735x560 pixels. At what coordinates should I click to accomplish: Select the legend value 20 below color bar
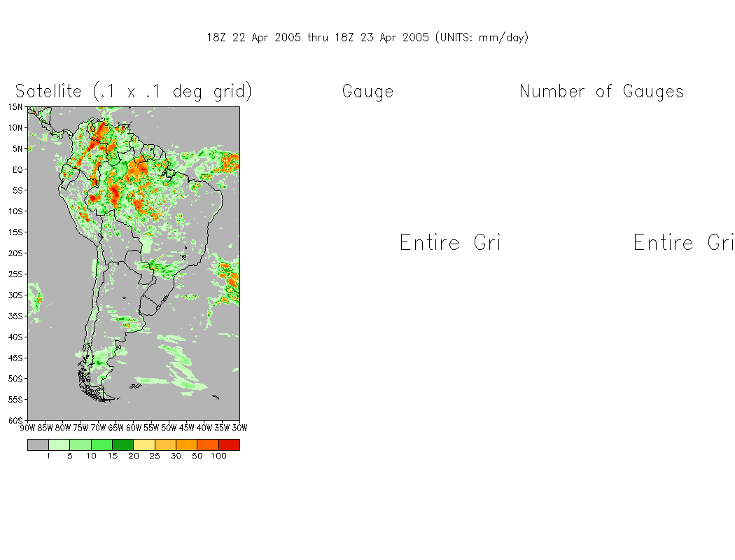pyautogui.click(x=134, y=456)
